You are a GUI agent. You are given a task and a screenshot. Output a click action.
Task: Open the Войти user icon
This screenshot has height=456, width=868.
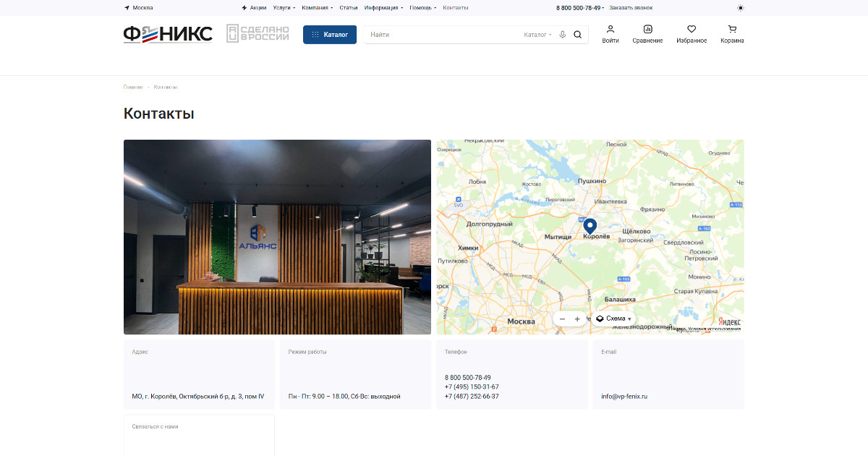pos(610,34)
